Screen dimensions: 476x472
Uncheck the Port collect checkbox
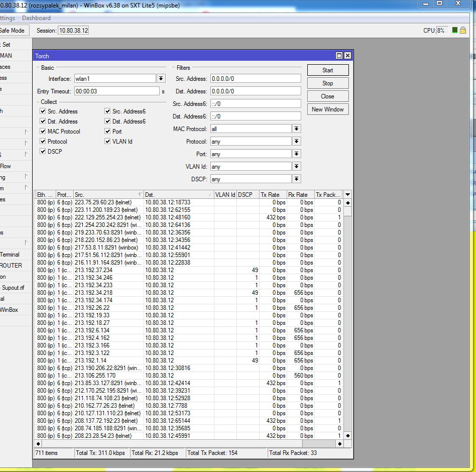pos(107,132)
